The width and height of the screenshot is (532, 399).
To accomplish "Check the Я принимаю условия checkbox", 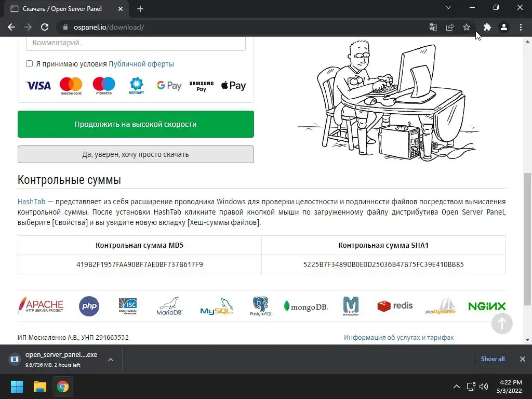I will pos(29,64).
